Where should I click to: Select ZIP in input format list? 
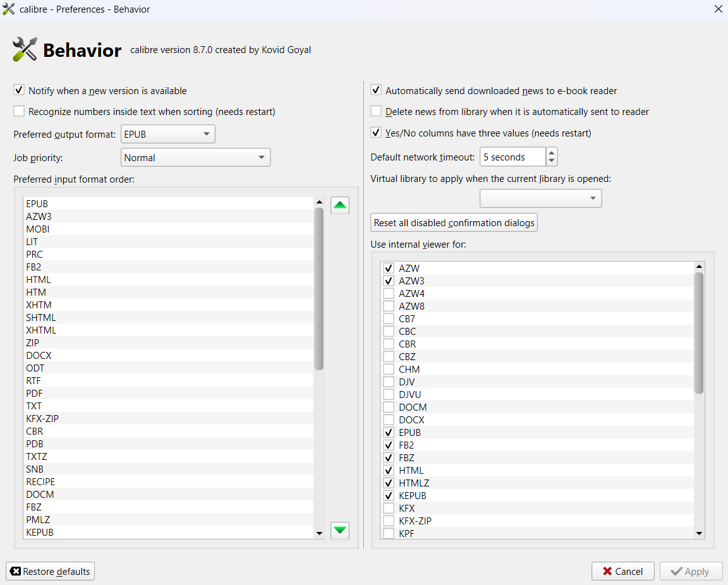169,342
